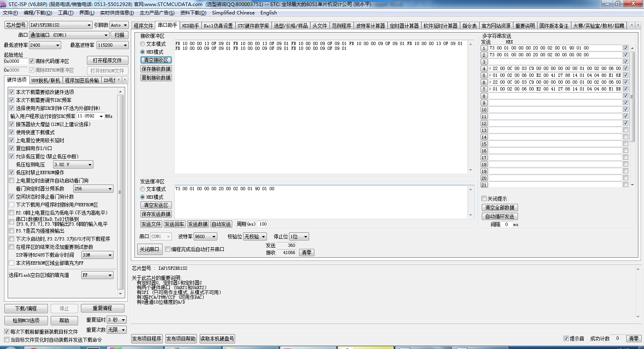
Task: Switch to HID助手 tab
Action: coord(190,26)
